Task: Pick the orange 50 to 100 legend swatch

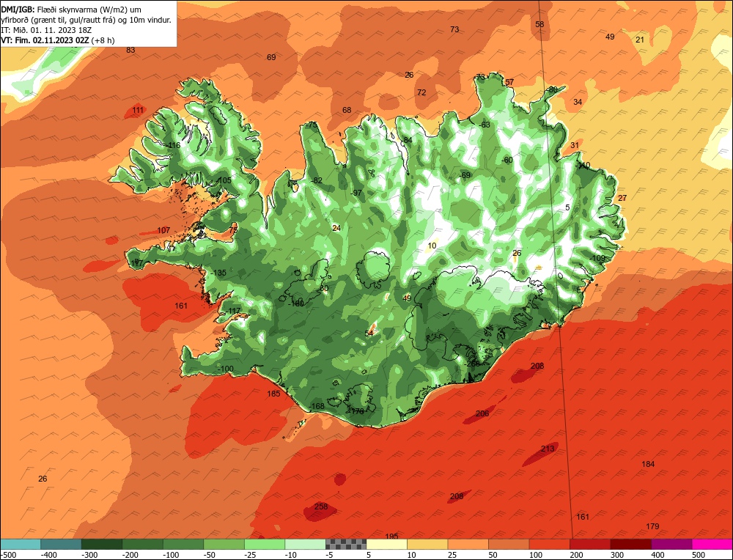Action: pyautogui.click(x=509, y=544)
